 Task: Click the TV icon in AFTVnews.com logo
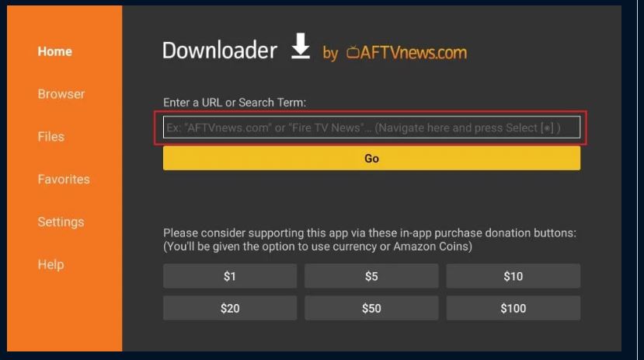[x=353, y=52]
